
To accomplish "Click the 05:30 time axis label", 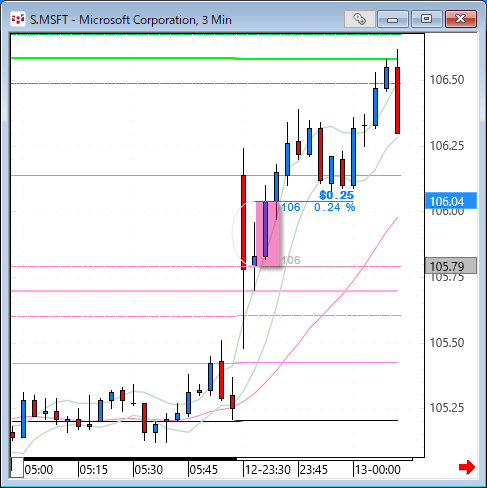I will pos(148,470).
